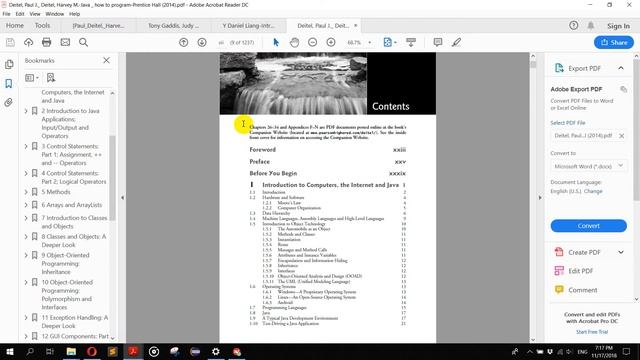This screenshot has width=640, height=360.
Task: Collapse the right tools pane arrow
Action: [x=540, y=198]
